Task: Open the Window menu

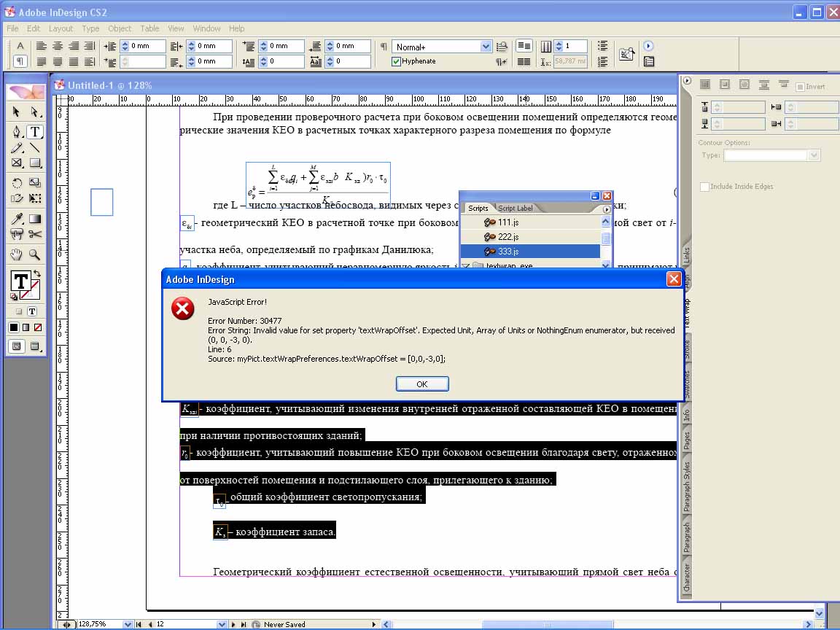Action: click(x=206, y=28)
